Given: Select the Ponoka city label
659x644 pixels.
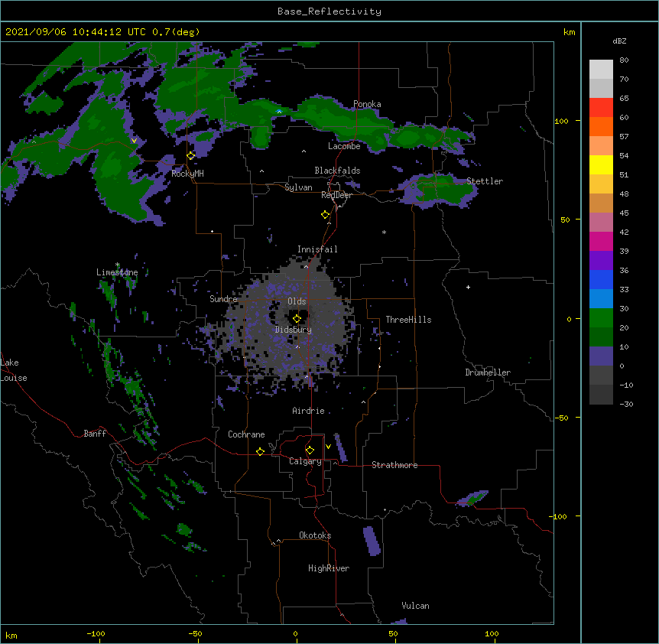Looking at the screenshot, I should [367, 104].
